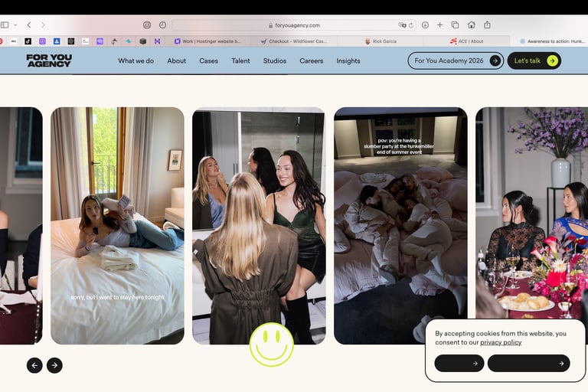
Task: Open the white card pinned tab right of the dark grey square
Action: [86, 41]
